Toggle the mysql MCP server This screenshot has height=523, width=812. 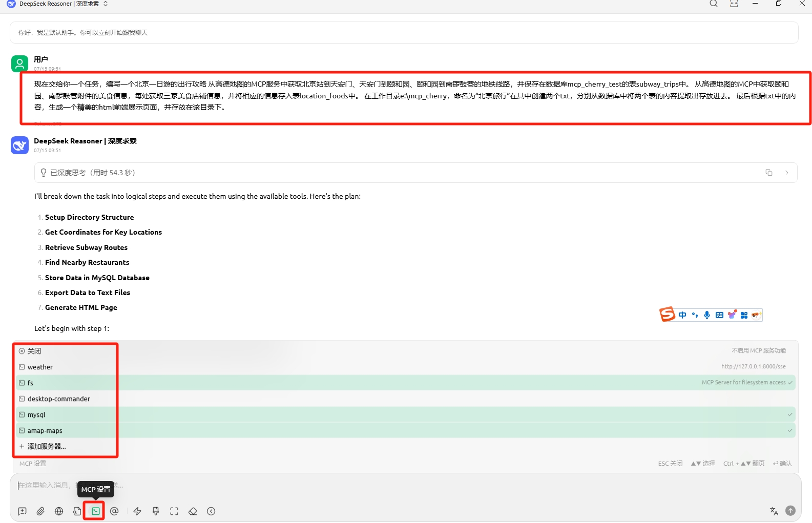click(x=405, y=414)
